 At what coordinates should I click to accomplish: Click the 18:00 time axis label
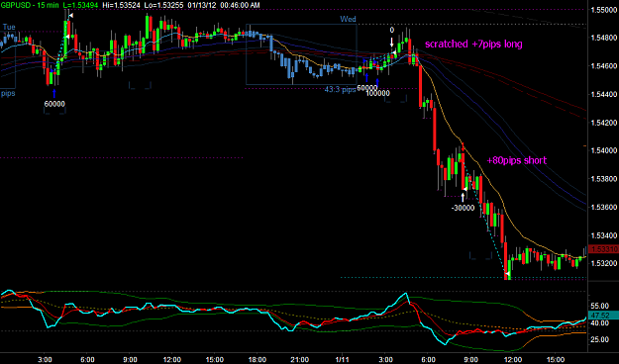click(x=257, y=359)
